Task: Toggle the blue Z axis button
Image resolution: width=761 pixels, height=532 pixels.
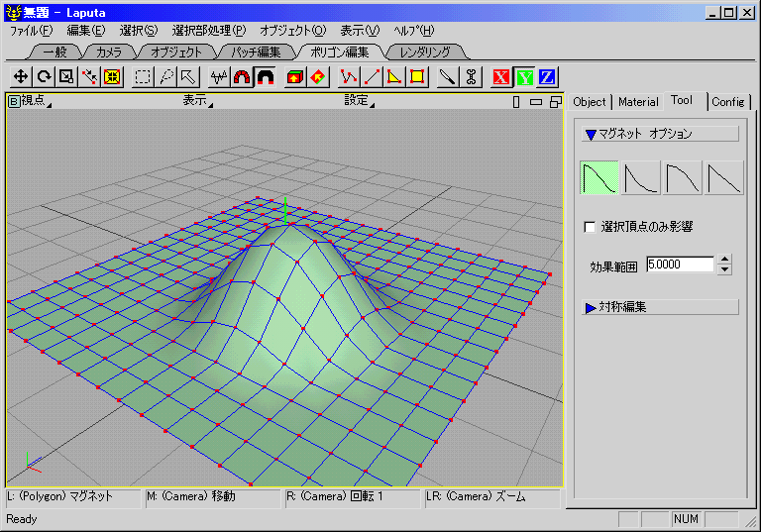Action: tap(547, 76)
